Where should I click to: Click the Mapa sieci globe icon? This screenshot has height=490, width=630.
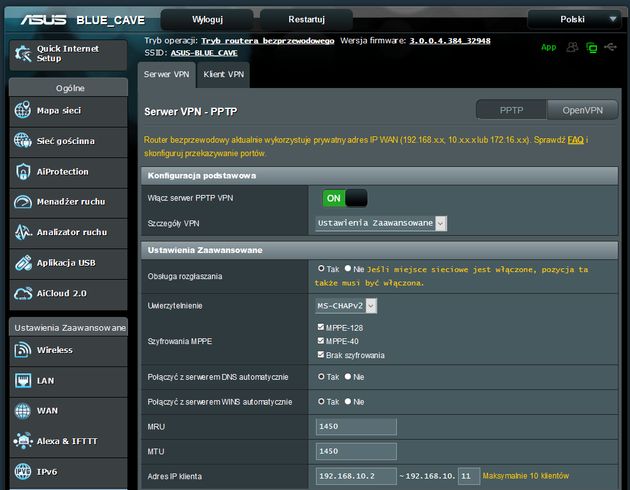pos(22,110)
